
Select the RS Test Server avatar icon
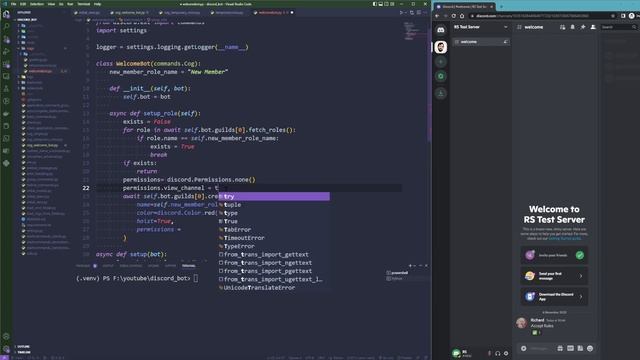[440, 47]
